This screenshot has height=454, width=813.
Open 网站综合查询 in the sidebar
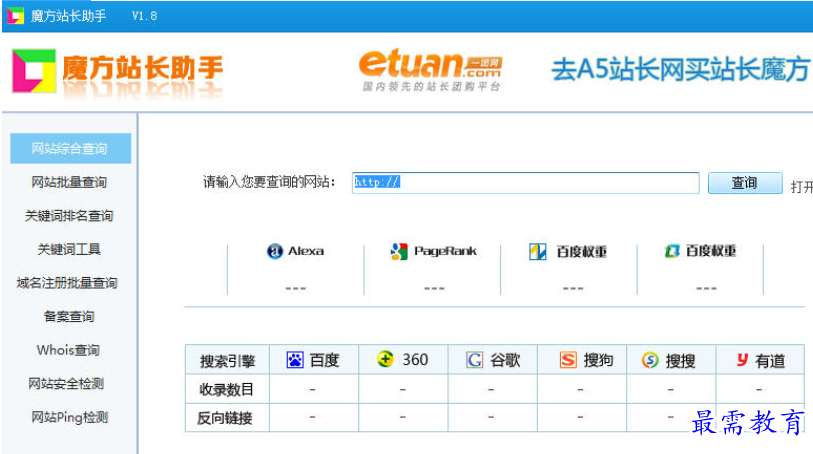71,148
